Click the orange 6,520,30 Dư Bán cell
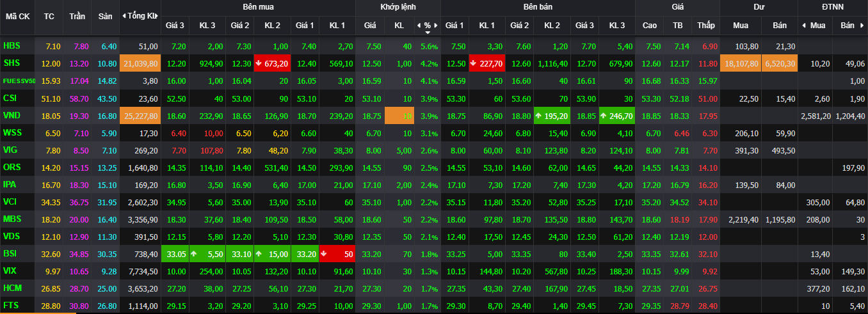Image resolution: width=868 pixels, height=314 pixels. click(x=780, y=63)
